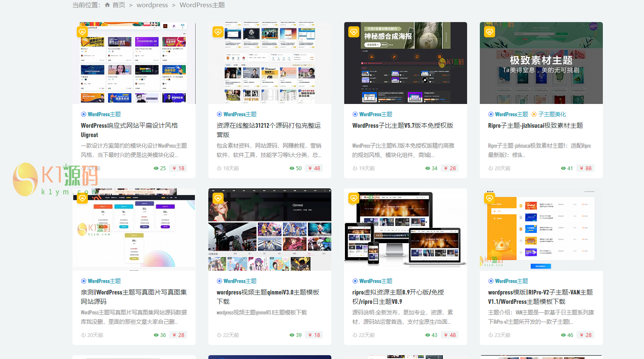Click VIP badge on RiPro-V2 VAN theme thumbnail

(490, 198)
